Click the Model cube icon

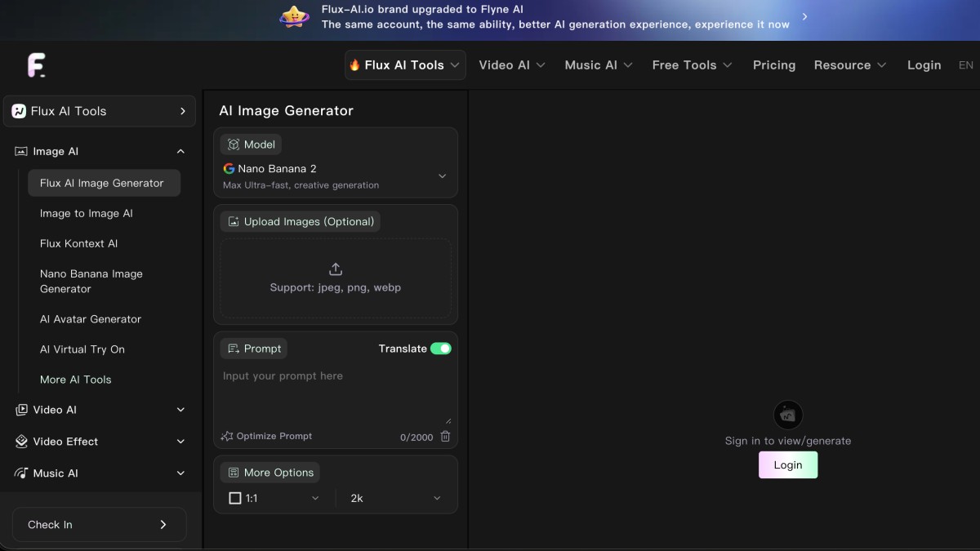click(234, 144)
